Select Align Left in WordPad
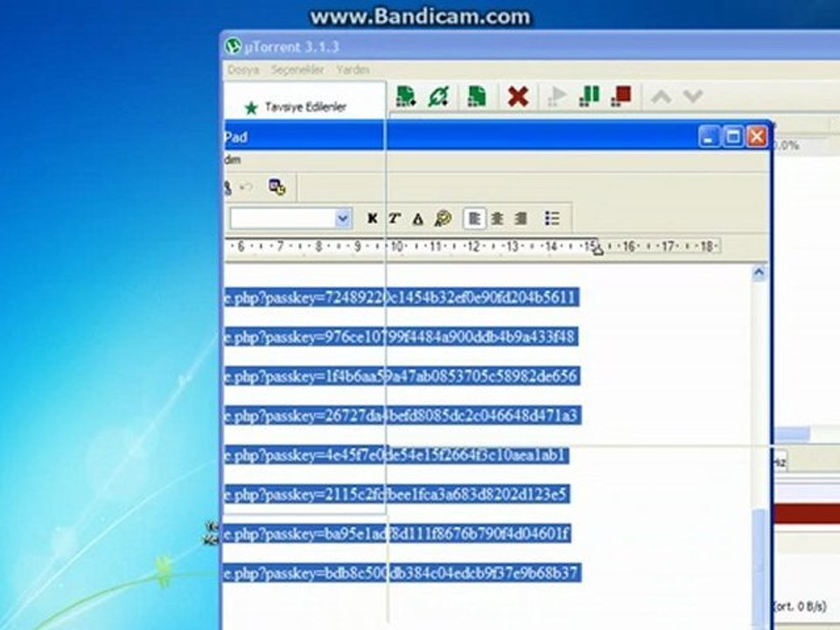 coord(474,219)
